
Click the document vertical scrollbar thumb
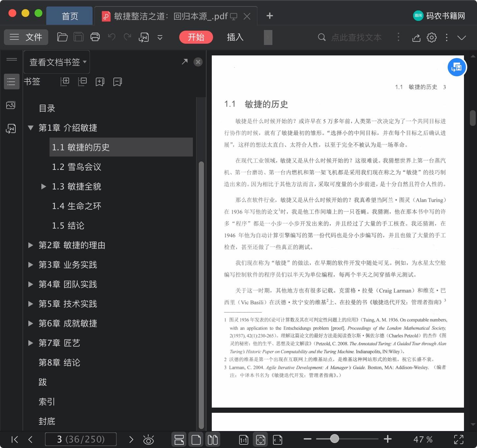click(x=473, y=118)
